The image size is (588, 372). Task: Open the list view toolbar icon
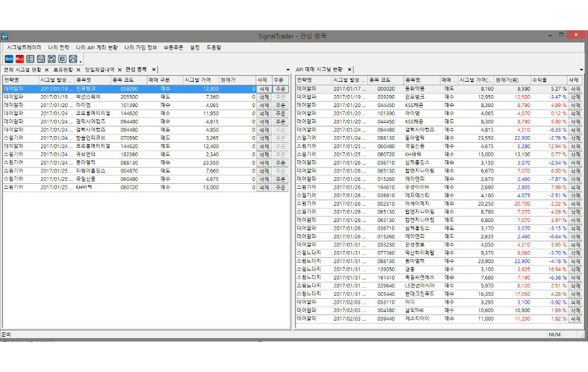tap(30, 59)
